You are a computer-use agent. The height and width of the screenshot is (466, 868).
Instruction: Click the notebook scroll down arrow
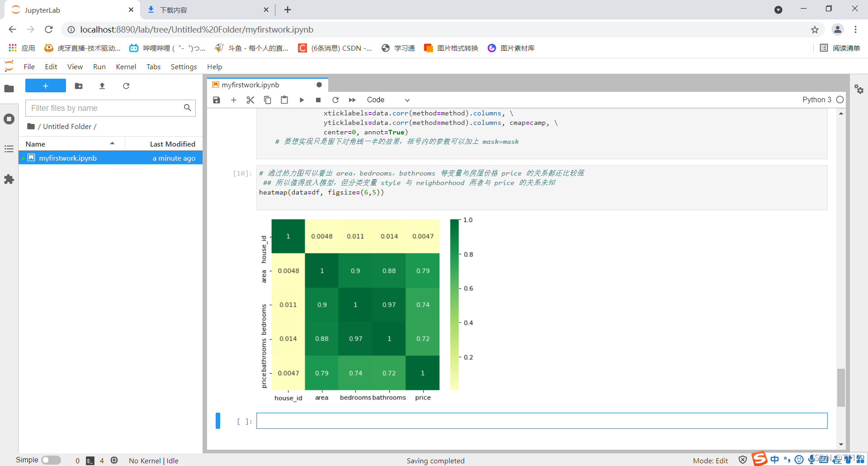(841, 445)
